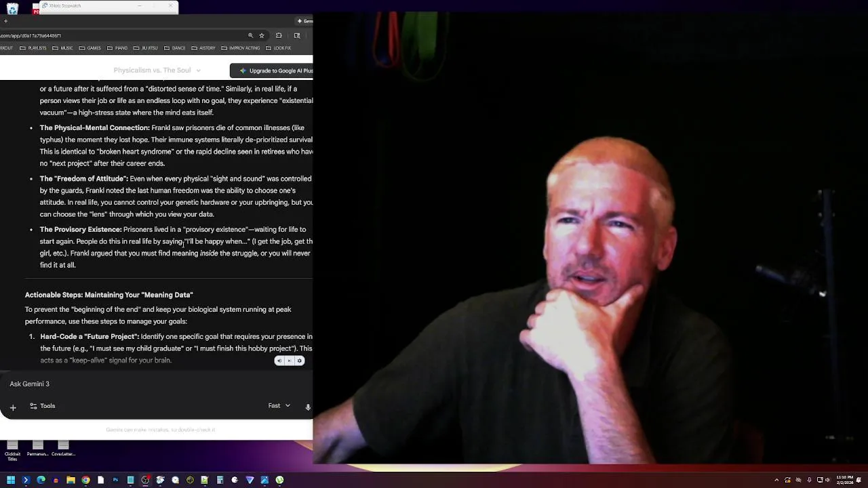Open the Permanen... desktop shortcut
The width and height of the screenshot is (868, 488).
click(37, 448)
